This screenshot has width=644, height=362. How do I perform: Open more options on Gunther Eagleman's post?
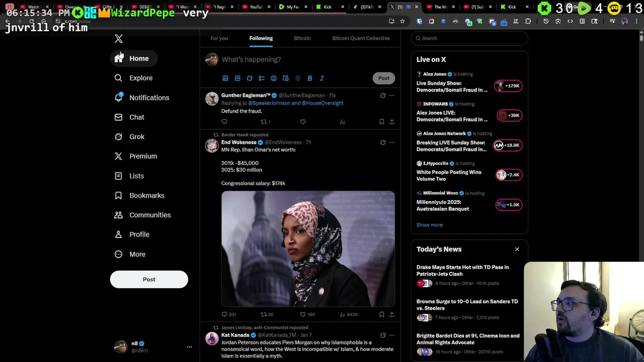[x=391, y=96]
